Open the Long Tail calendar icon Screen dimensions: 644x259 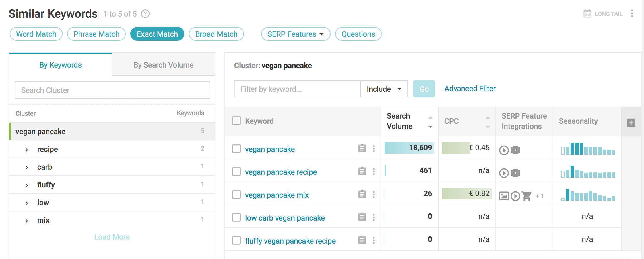(587, 13)
